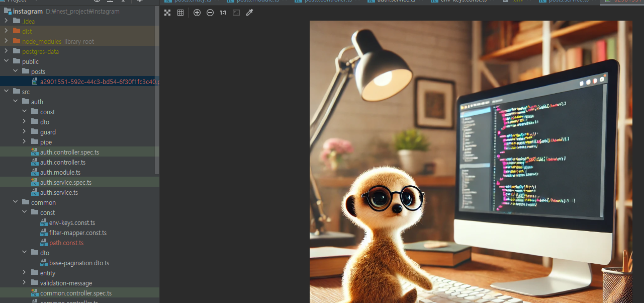Image resolution: width=644 pixels, height=303 pixels.
Task: Collapse the const folder under common
Action: click(x=24, y=212)
